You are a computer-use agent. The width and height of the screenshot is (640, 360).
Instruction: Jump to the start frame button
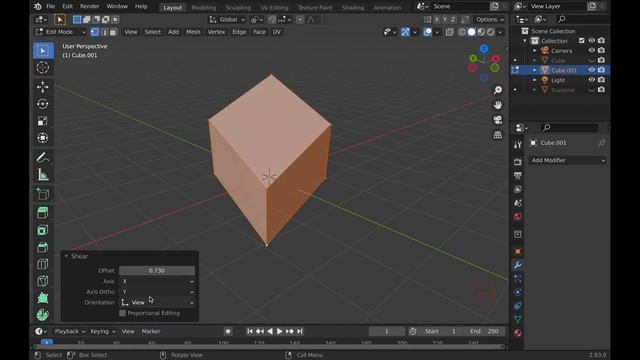tap(250, 331)
